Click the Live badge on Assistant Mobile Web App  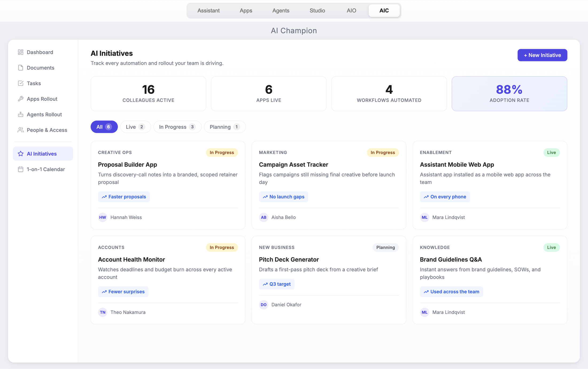point(551,152)
